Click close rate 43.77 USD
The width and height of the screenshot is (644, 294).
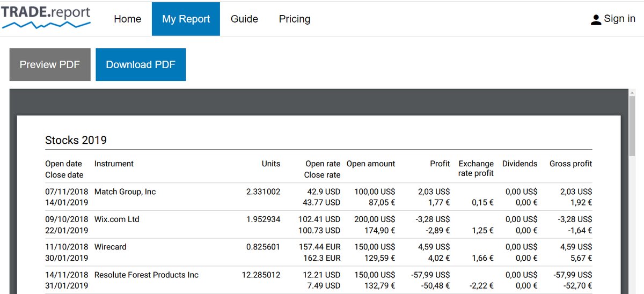pos(321,202)
